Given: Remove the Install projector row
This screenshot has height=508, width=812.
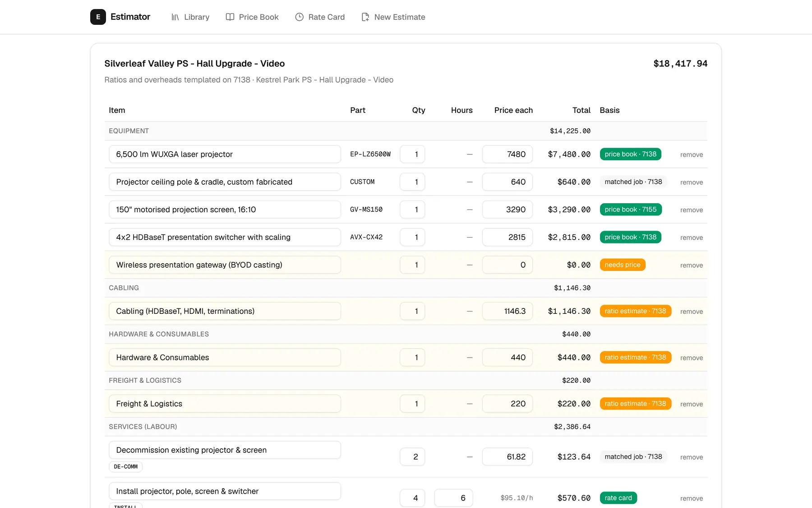Looking at the screenshot, I should click(x=692, y=498).
